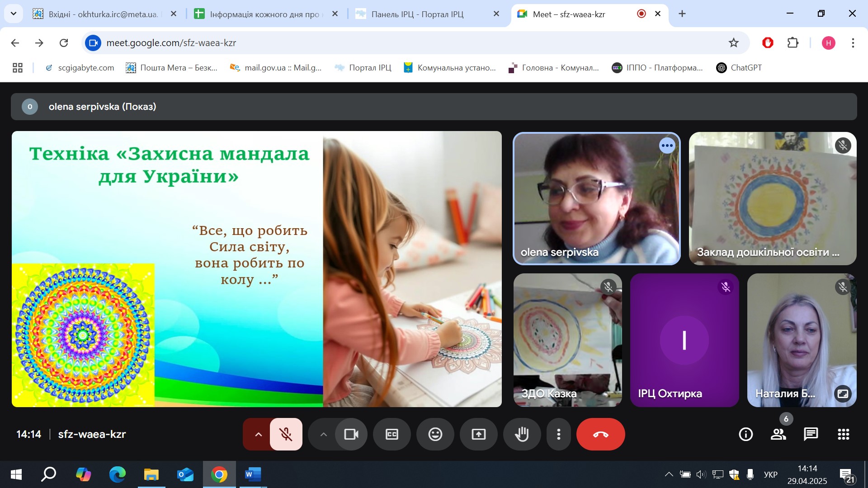The image size is (868, 488).
Task: Unmute the microphone
Action: coord(286,434)
